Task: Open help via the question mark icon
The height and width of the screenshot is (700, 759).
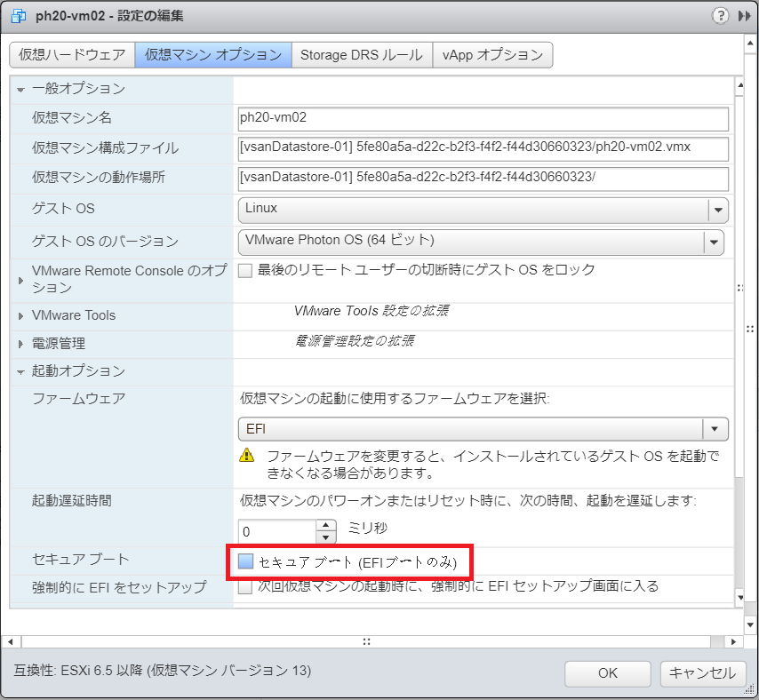Action: 723,14
